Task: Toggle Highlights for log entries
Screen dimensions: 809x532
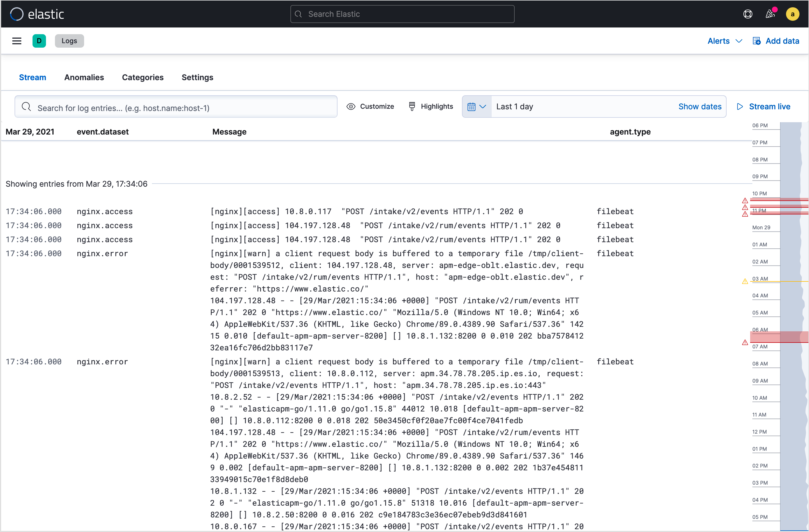Action: point(430,107)
